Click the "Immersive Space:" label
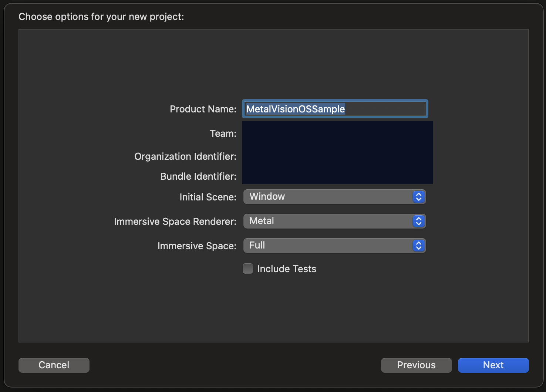Image resolution: width=546 pixels, height=392 pixels. [x=197, y=246]
